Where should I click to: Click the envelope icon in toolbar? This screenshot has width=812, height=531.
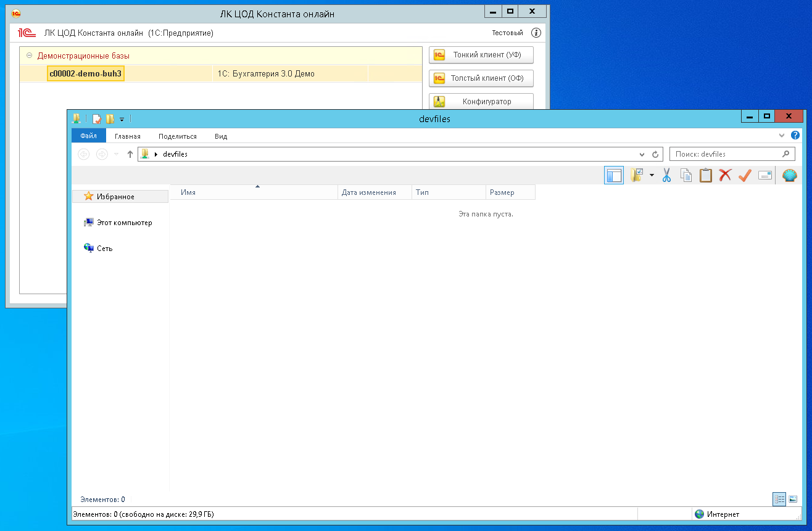(765, 176)
